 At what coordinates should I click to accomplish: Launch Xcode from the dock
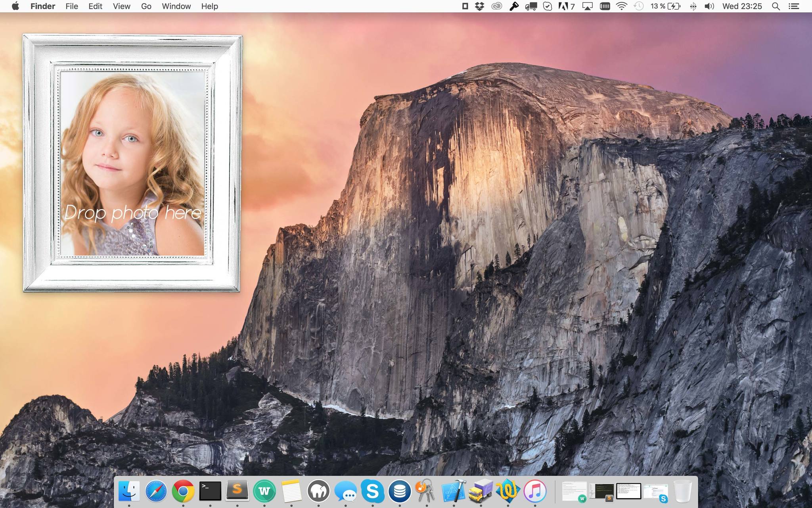tap(454, 491)
